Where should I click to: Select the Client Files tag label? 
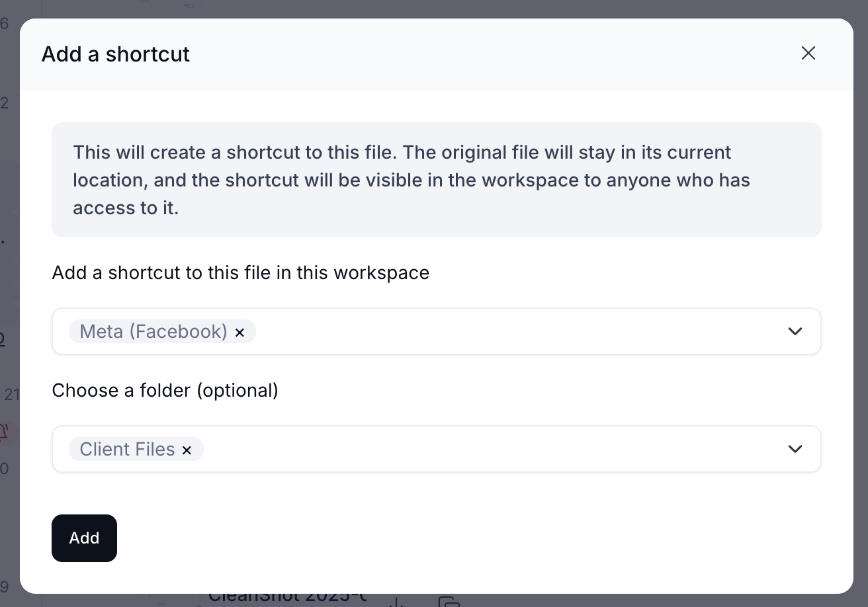(x=127, y=449)
